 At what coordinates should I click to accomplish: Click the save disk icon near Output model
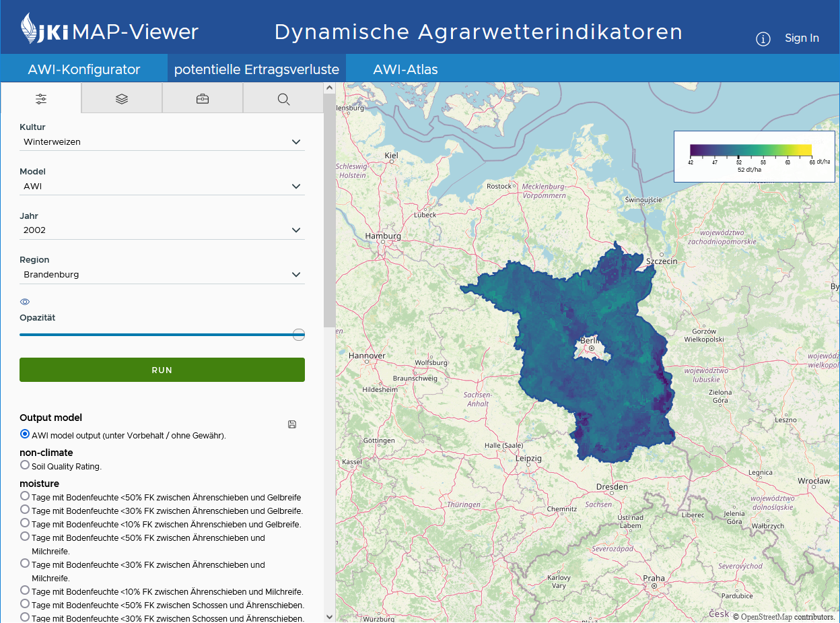pos(292,424)
